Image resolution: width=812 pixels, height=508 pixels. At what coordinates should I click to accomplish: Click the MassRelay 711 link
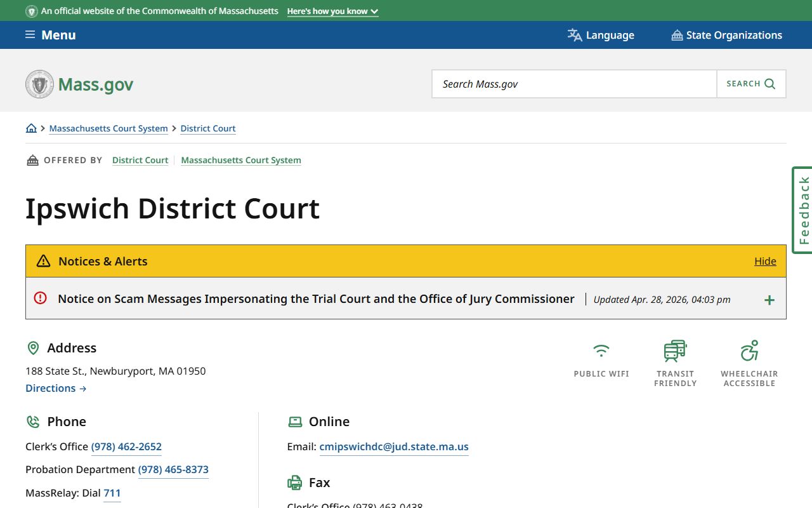pyautogui.click(x=112, y=493)
